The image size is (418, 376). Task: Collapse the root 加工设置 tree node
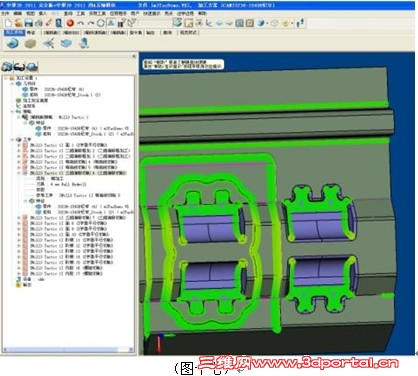[6, 78]
